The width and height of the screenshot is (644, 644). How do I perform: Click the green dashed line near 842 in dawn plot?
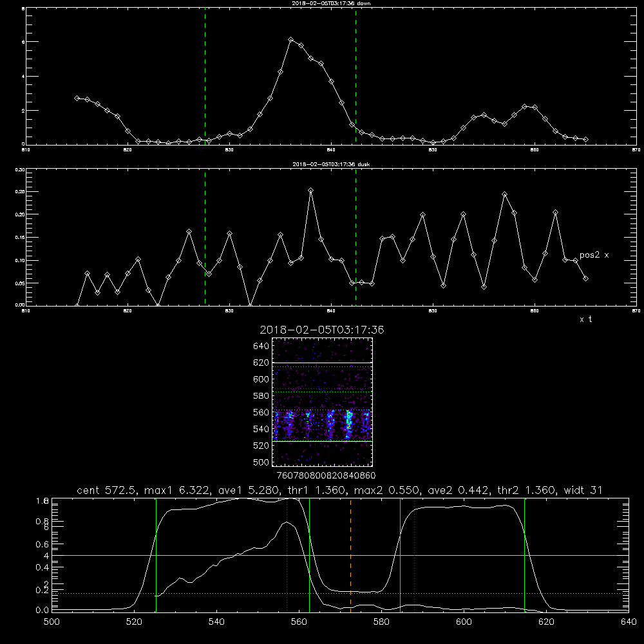click(355, 77)
